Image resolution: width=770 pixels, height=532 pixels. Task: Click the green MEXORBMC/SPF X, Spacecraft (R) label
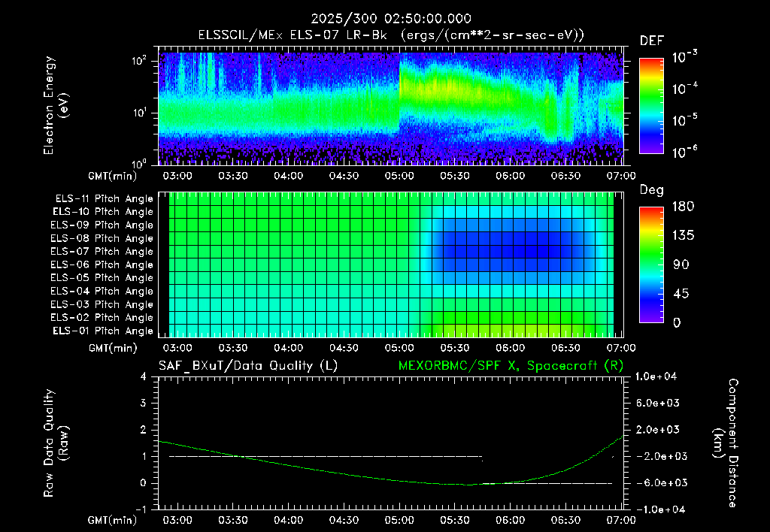(511, 366)
